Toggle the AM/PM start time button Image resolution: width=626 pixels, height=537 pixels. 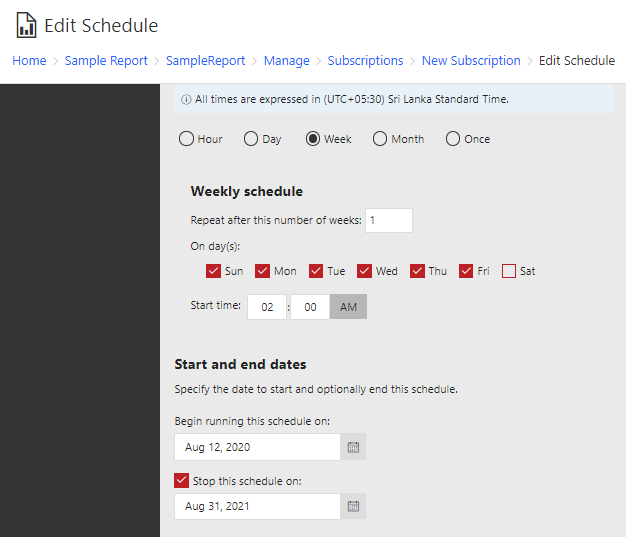(348, 307)
